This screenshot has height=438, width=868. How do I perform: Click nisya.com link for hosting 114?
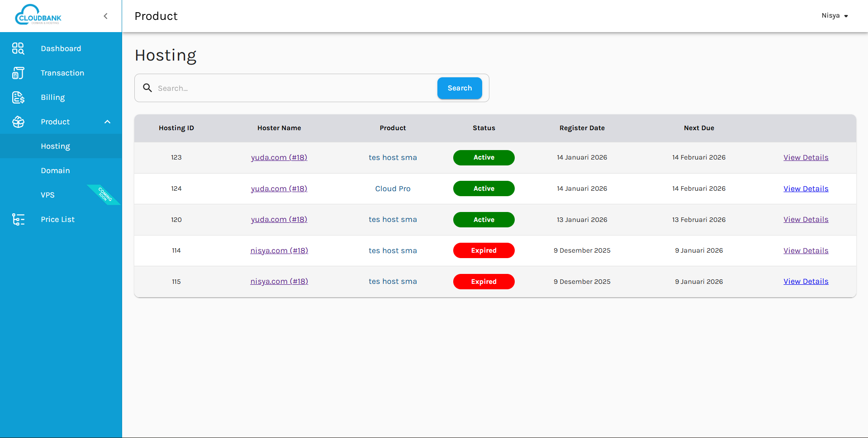pos(279,250)
